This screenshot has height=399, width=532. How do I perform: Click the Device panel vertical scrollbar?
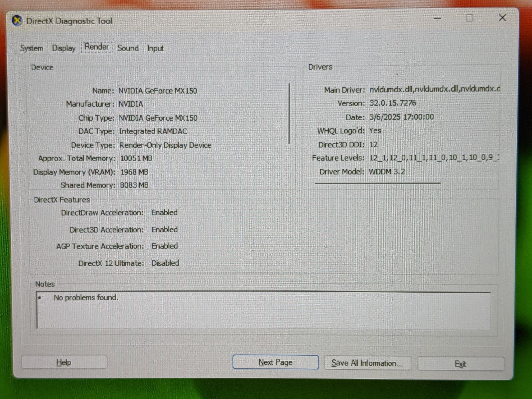click(289, 114)
